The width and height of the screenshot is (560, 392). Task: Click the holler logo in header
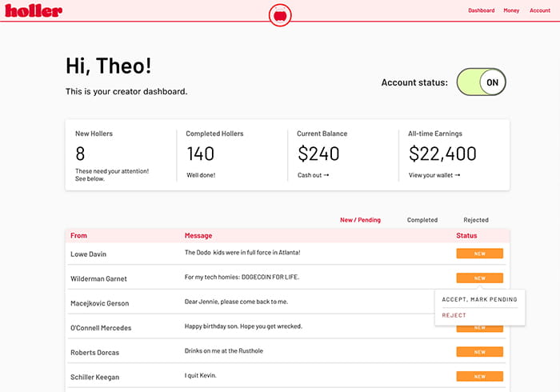pos(34,10)
